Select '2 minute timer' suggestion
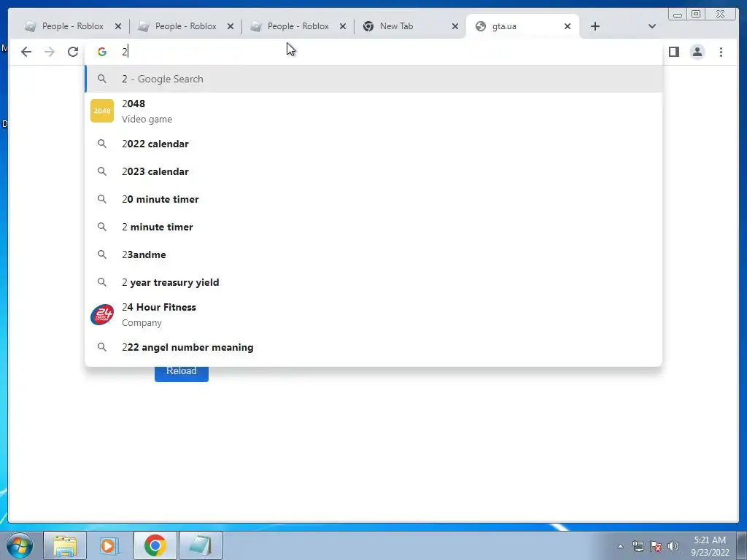 [x=373, y=227]
